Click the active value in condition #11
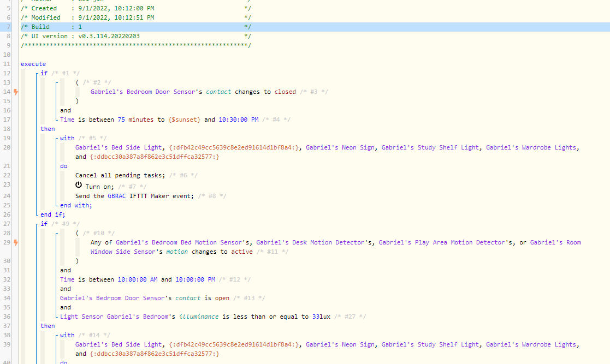 point(242,252)
